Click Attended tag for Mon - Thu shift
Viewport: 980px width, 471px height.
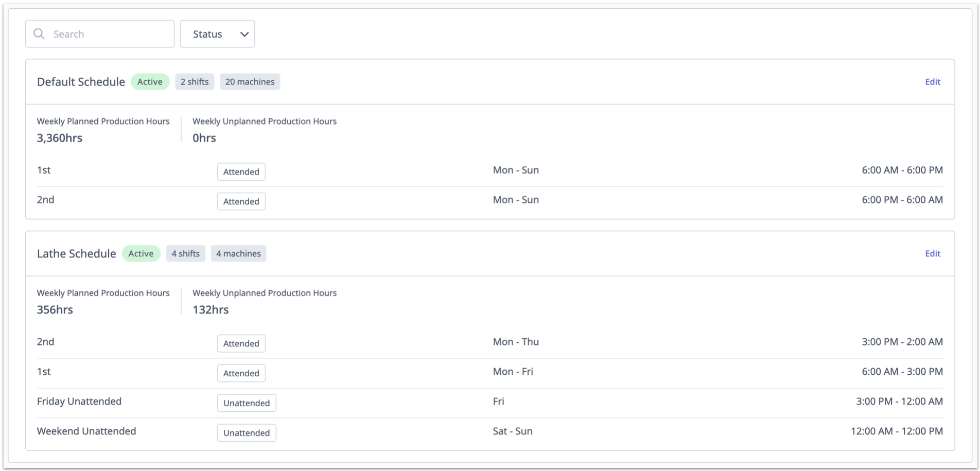click(241, 344)
